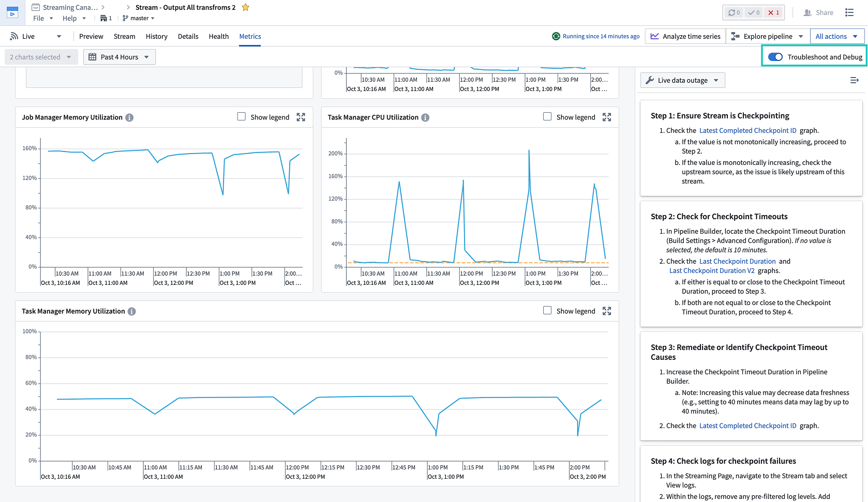The width and height of the screenshot is (868, 502).
Task: Tick Show legend for Task Manager Memory chart
Action: (x=547, y=311)
